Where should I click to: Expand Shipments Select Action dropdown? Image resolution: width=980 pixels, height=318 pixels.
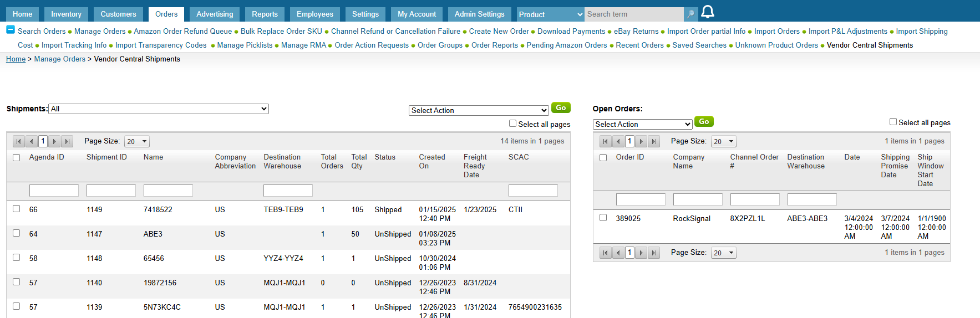(x=479, y=111)
